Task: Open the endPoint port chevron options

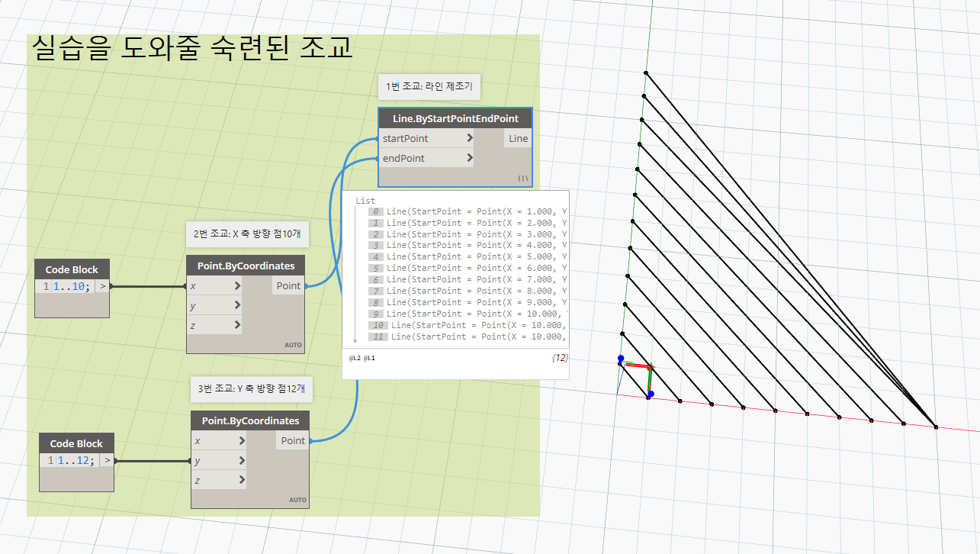Action: tap(469, 159)
